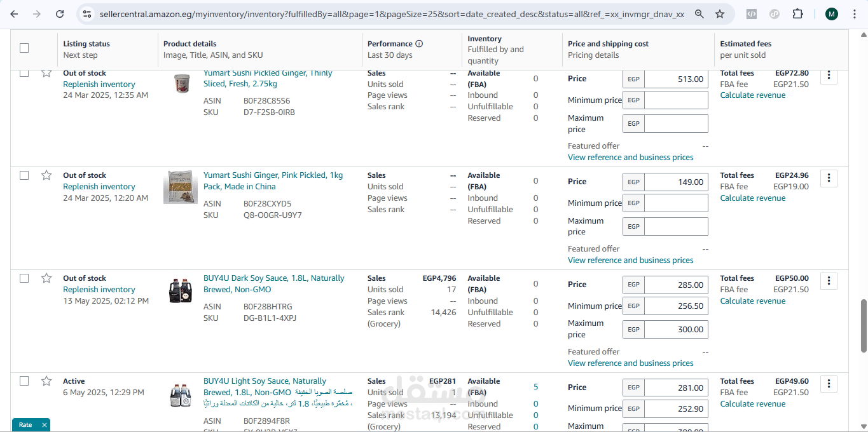Select ASIN text B0F28BHTRG
The image size is (868, 432).
pos(268,307)
